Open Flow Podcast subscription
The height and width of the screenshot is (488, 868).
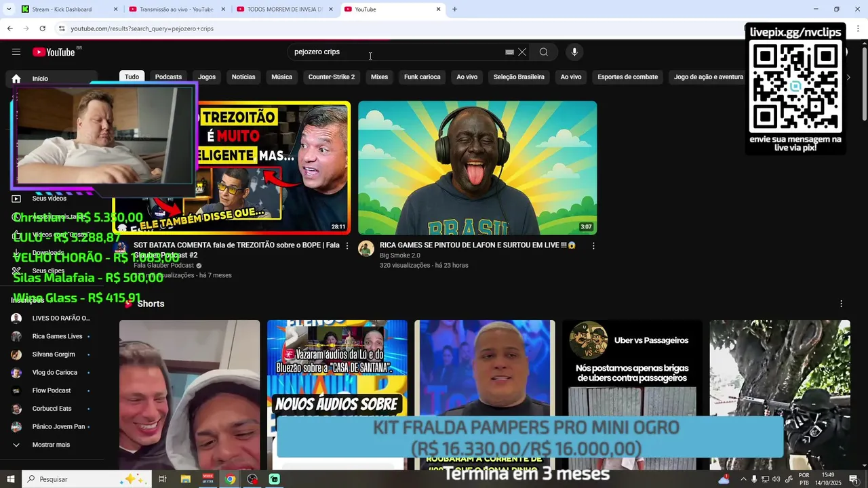[52, 390]
